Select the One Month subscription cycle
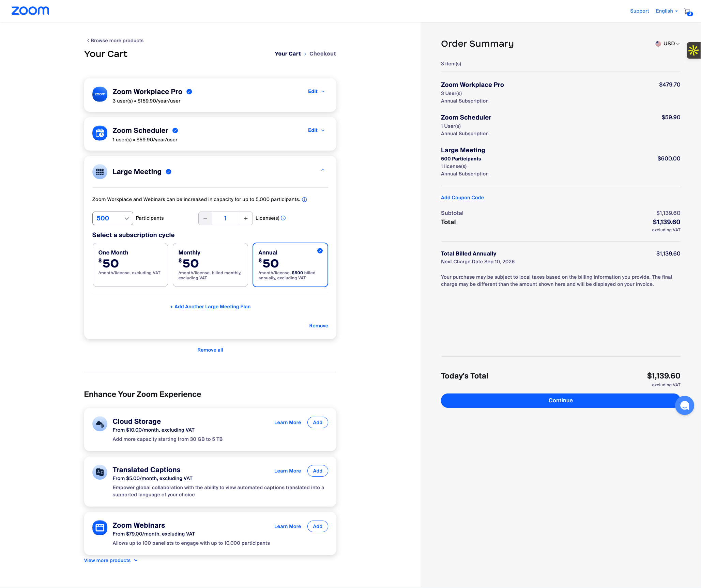 click(130, 265)
